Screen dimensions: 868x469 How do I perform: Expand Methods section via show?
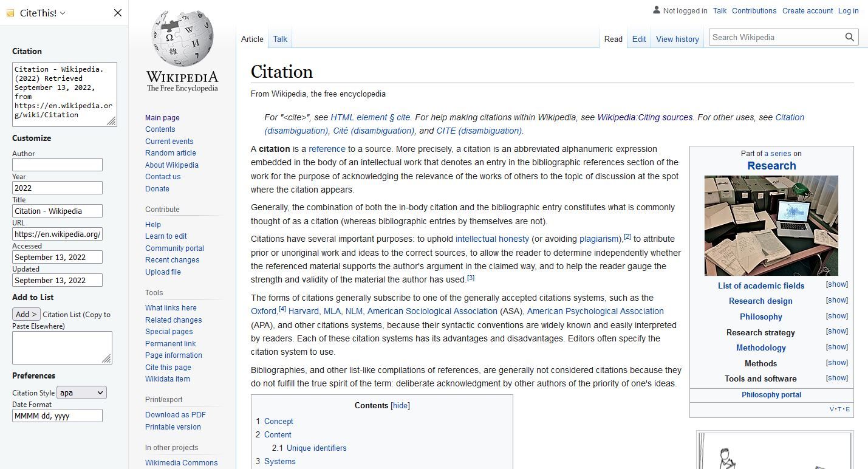(x=836, y=363)
